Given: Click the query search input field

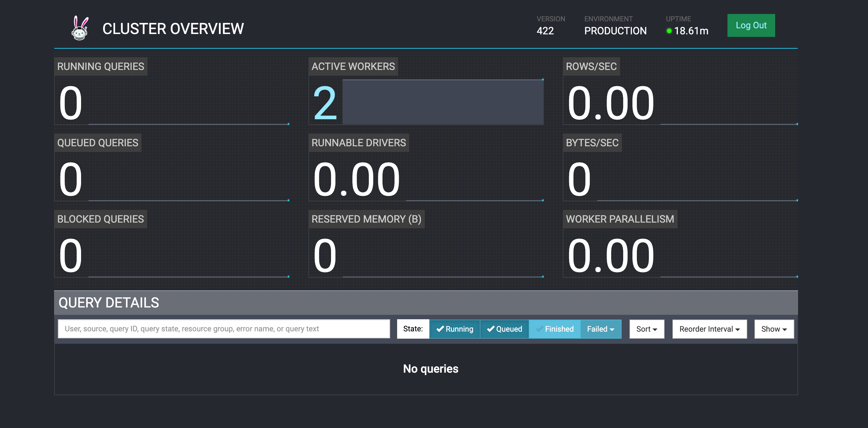Looking at the screenshot, I should pos(224,328).
